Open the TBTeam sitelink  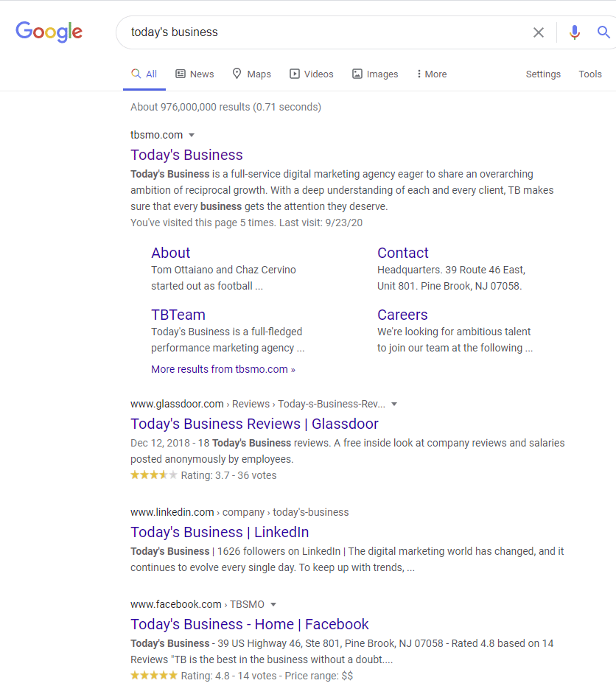click(178, 315)
